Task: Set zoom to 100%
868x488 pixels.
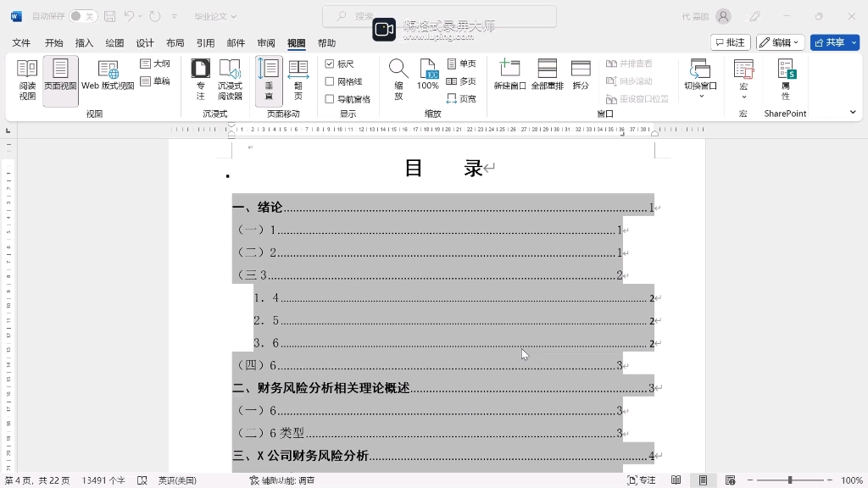Action: [x=427, y=80]
